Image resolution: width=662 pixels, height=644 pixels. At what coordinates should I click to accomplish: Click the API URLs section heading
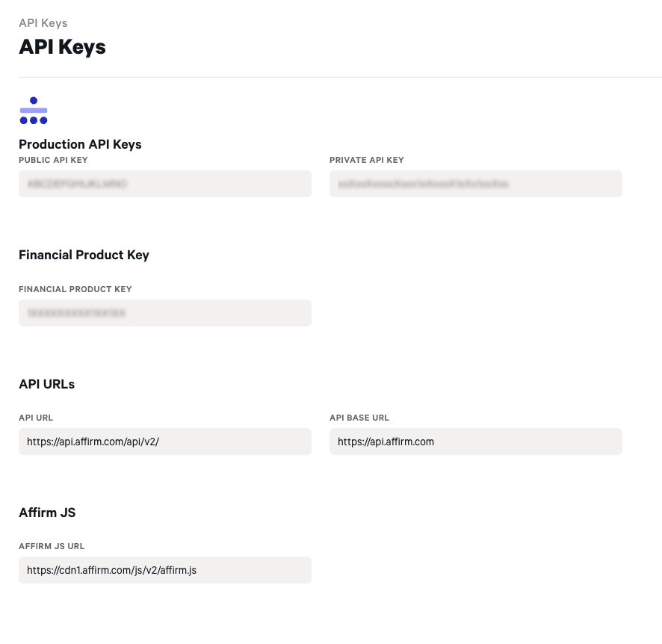[47, 384]
